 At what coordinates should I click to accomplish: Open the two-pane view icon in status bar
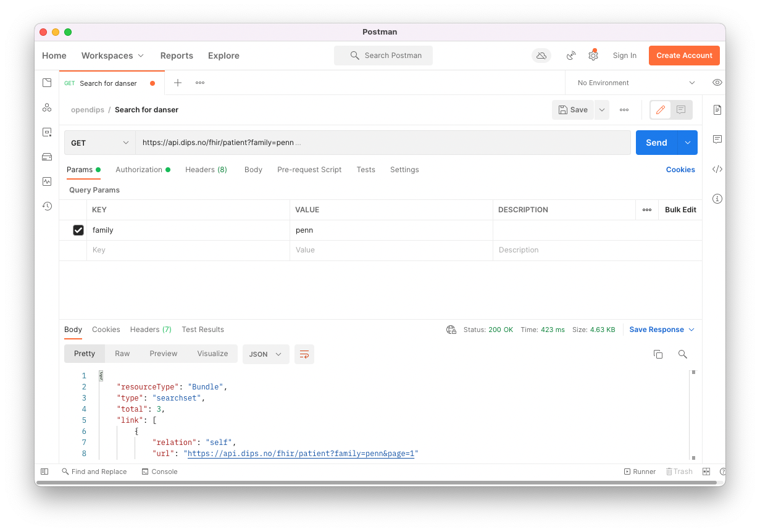coord(706,472)
